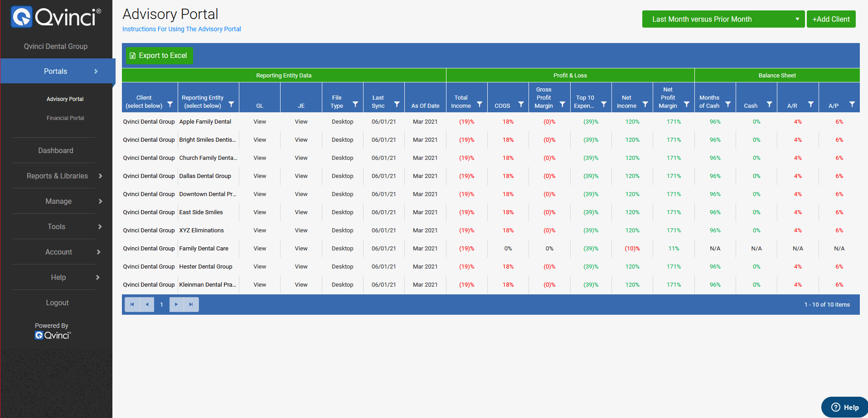Viewport: 868px width, 418px height.
Task: Expand the Manage menu
Action: [58, 201]
